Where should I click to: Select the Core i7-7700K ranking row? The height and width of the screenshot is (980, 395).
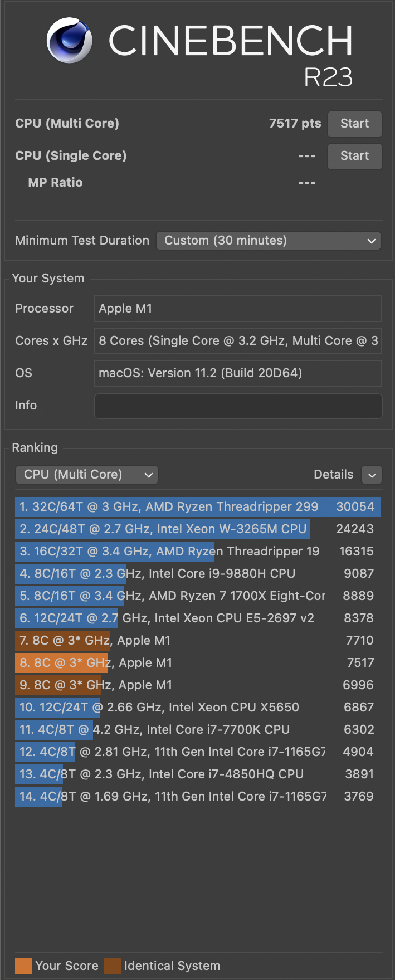(197, 730)
